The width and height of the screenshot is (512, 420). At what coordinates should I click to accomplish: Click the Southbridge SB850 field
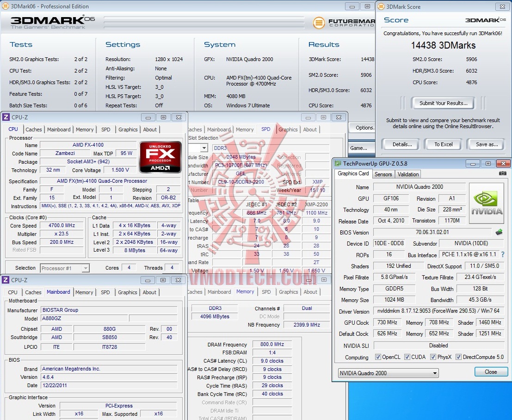coord(110,337)
